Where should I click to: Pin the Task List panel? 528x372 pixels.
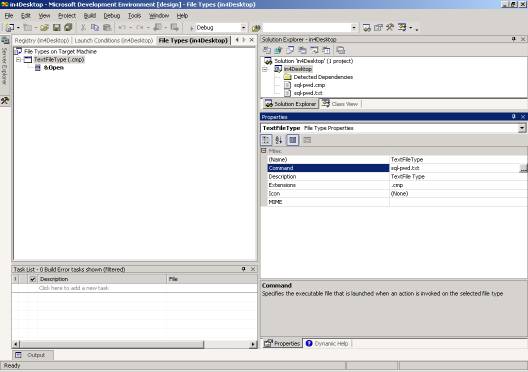[243, 269]
